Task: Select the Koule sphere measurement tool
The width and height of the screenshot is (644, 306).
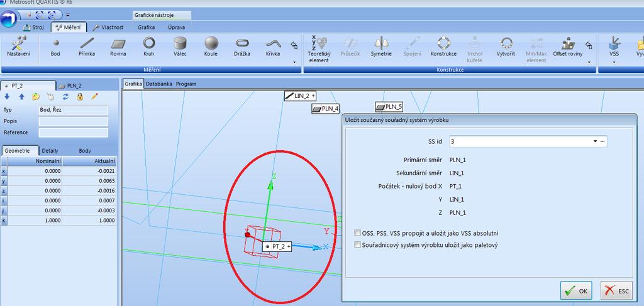Action: (211, 46)
